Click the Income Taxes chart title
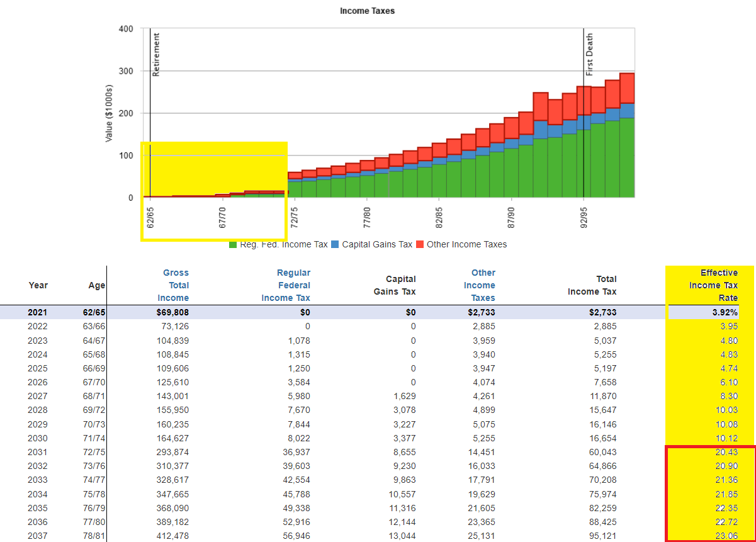The image size is (756, 542). 367,11
